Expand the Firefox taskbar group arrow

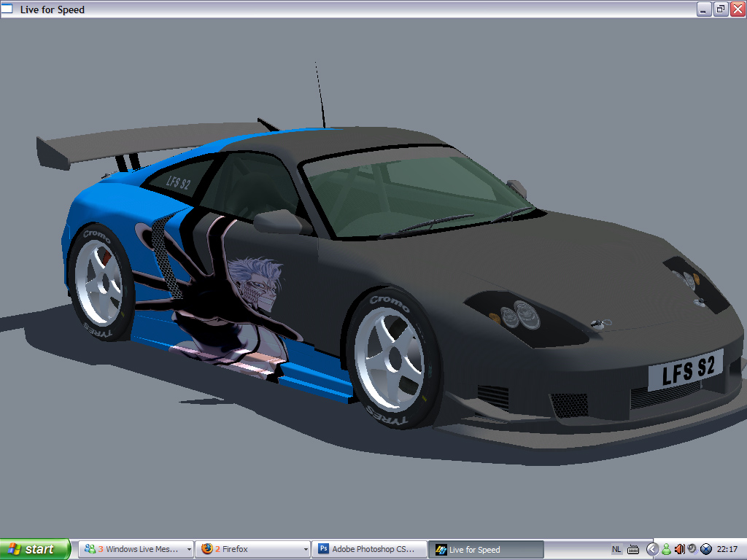[x=306, y=550]
